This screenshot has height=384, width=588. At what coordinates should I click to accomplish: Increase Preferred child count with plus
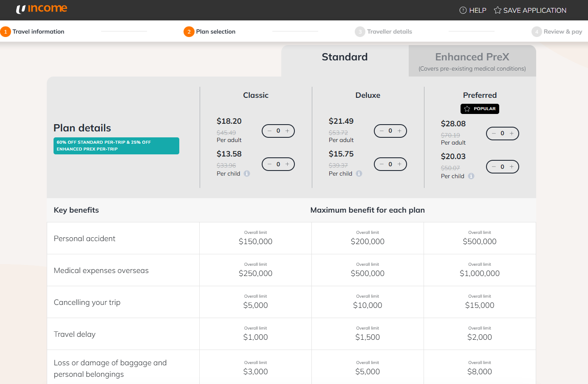click(x=512, y=167)
